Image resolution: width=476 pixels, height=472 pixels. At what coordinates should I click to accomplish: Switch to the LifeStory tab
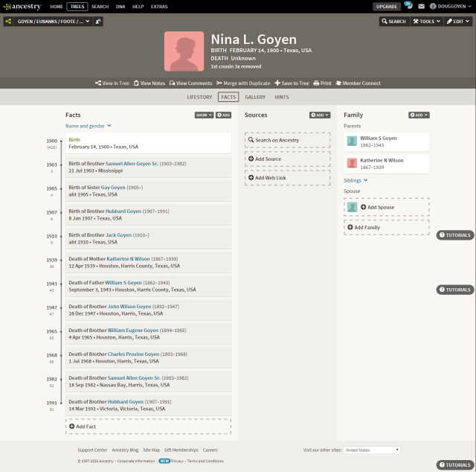(x=199, y=97)
